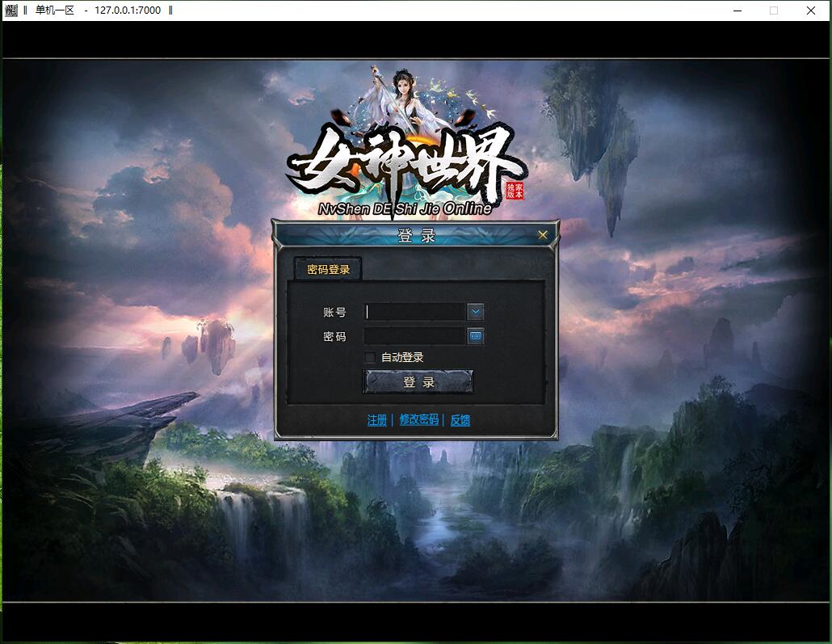832x644 pixels.
Task: Click the 登录 login button
Action: tap(418, 381)
